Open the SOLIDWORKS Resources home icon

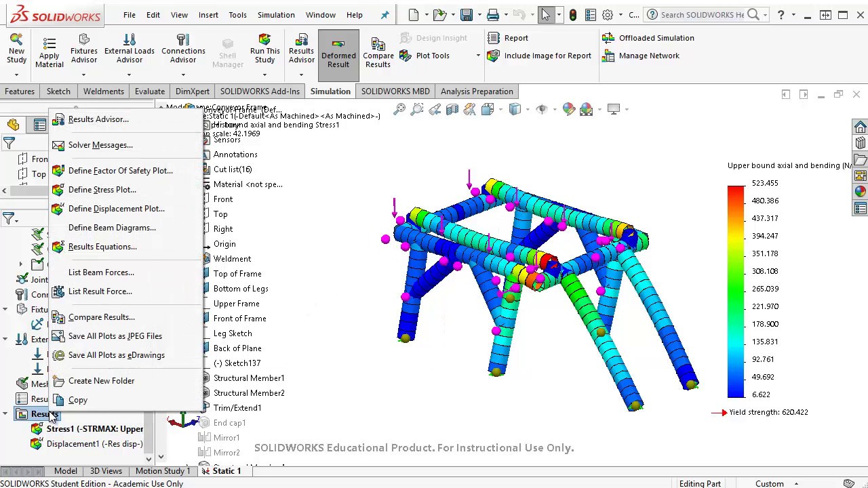(x=860, y=127)
